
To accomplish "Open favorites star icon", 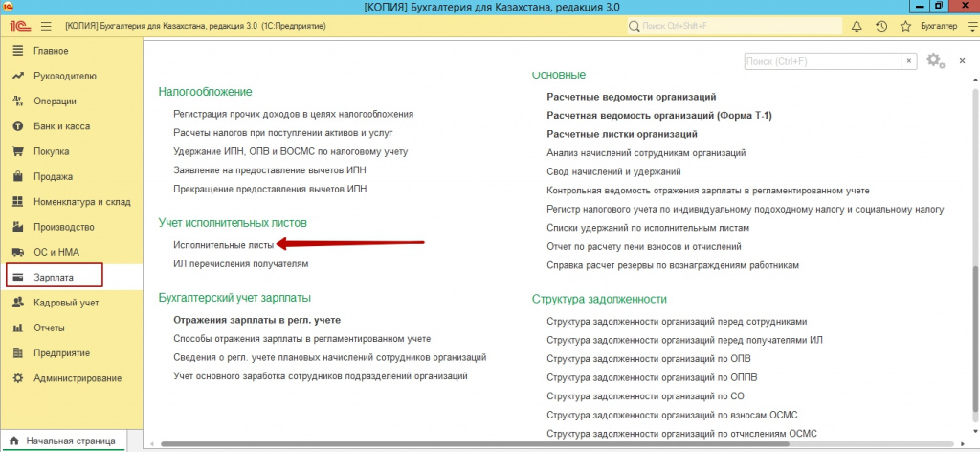I will (905, 26).
